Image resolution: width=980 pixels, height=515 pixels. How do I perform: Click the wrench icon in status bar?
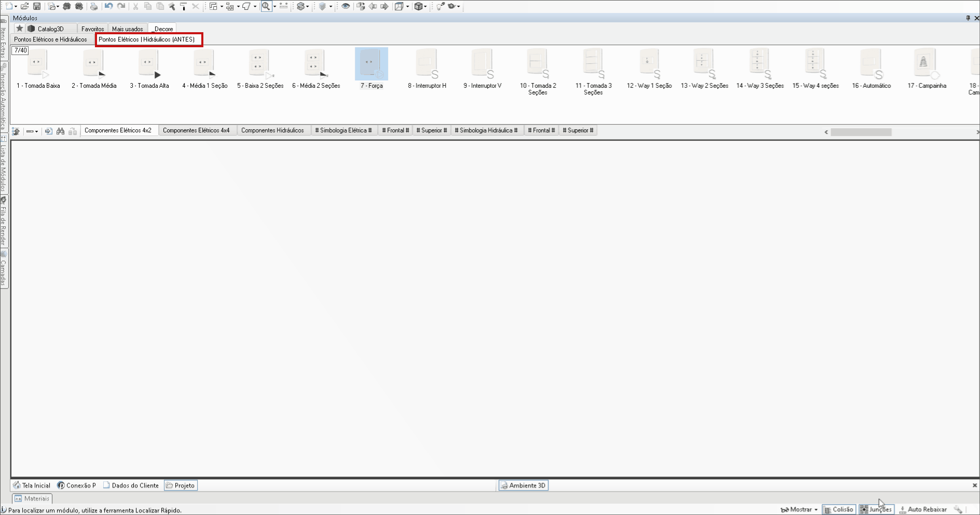point(958,510)
